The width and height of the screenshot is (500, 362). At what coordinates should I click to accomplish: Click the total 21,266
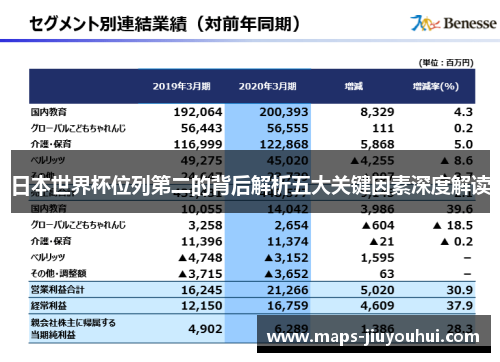[x=288, y=290]
